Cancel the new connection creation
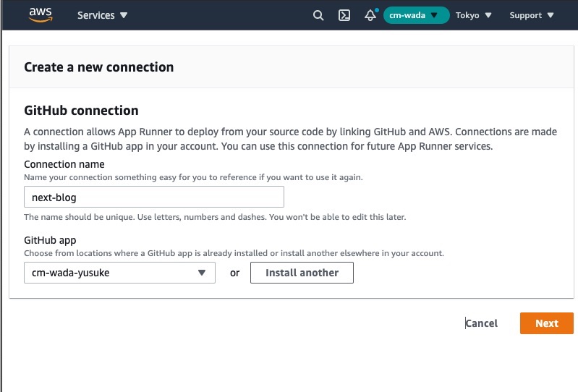Image resolution: width=578 pixels, height=392 pixels. click(481, 323)
